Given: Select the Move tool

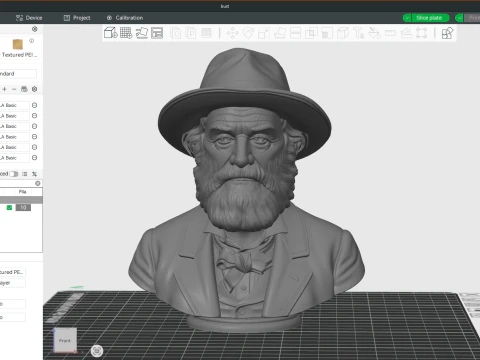Looking at the screenshot, I should click(233, 33).
